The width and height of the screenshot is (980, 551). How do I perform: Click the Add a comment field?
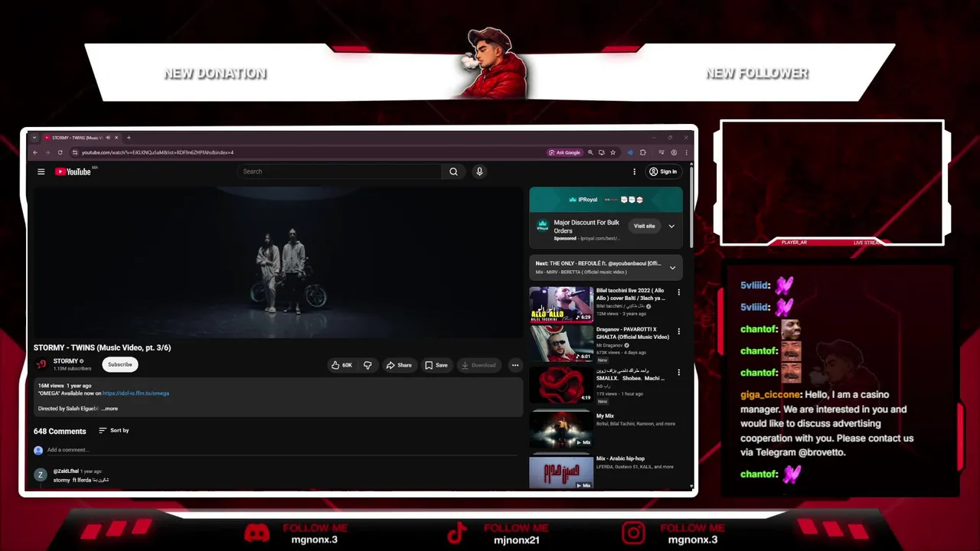(x=283, y=450)
